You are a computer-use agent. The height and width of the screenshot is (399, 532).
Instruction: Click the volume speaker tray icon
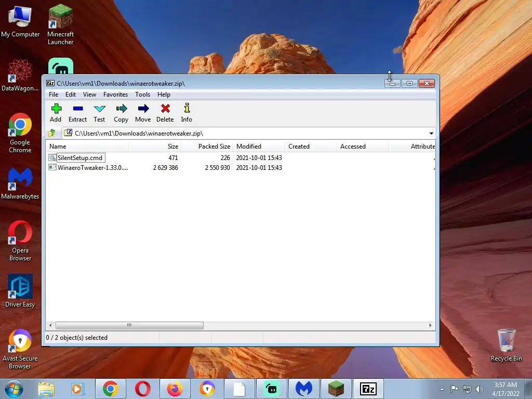(x=480, y=389)
